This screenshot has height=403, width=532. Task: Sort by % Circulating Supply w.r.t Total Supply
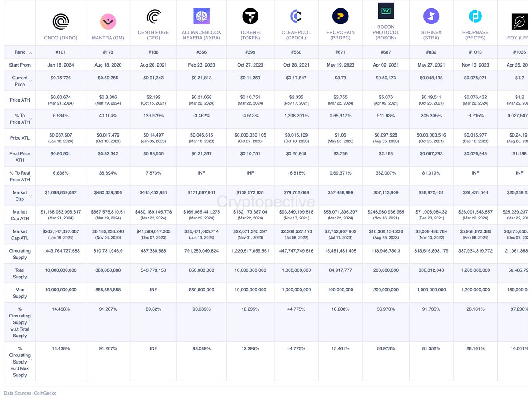click(31, 319)
